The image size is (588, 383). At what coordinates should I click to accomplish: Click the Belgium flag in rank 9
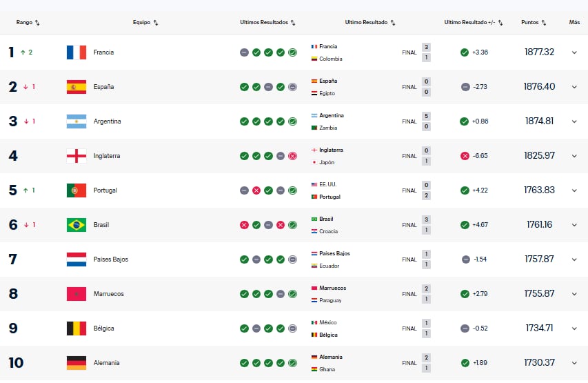(76, 328)
